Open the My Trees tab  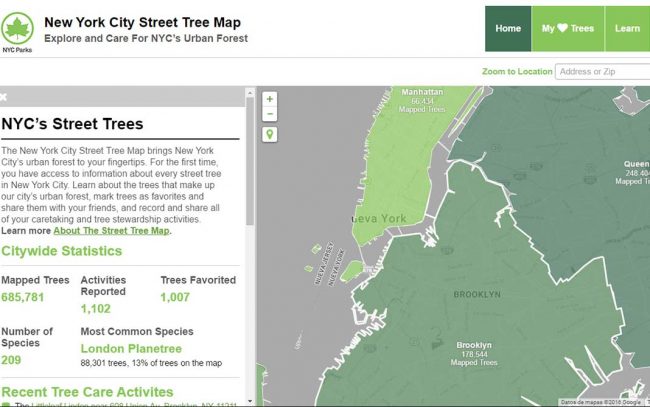pyautogui.click(x=568, y=29)
